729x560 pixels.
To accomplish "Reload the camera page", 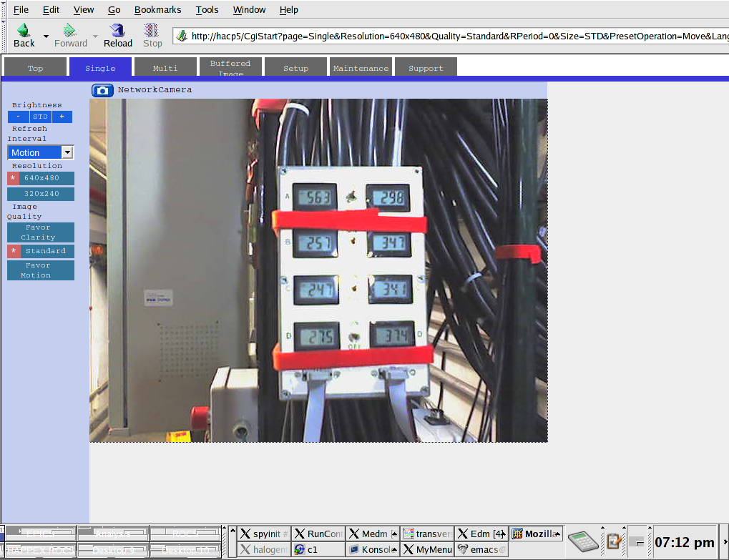I will [x=117, y=36].
